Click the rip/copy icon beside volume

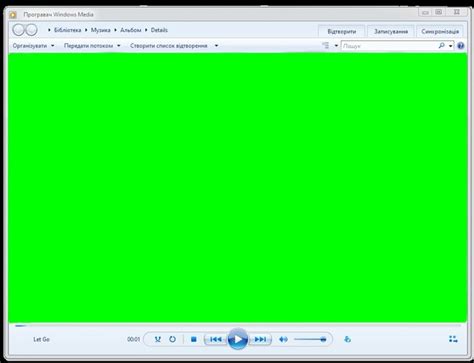point(347,339)
